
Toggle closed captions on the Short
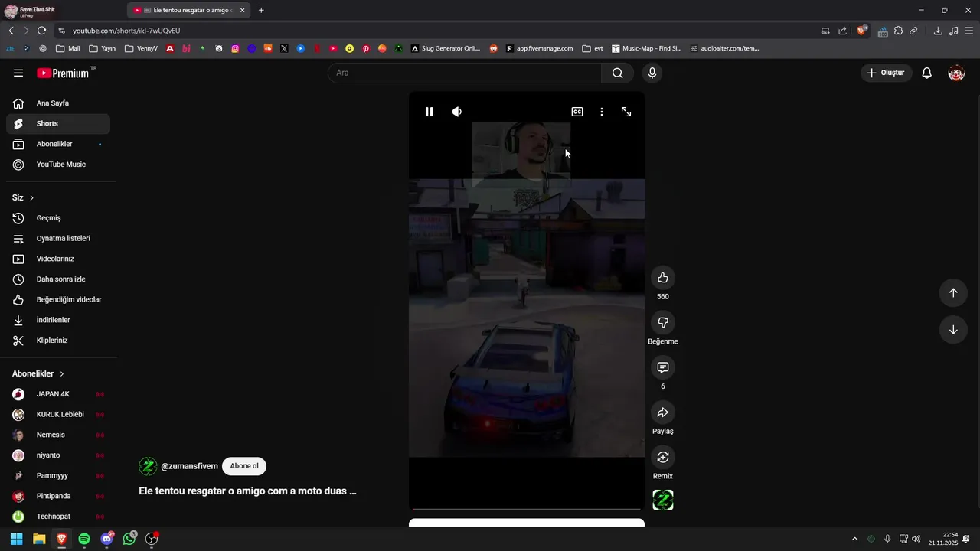click(x=577, y=112)
